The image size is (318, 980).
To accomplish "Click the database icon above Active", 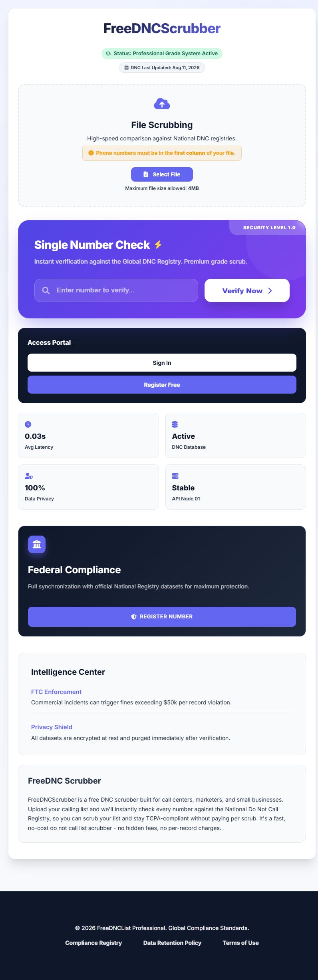I will click(x=175, y=424).
